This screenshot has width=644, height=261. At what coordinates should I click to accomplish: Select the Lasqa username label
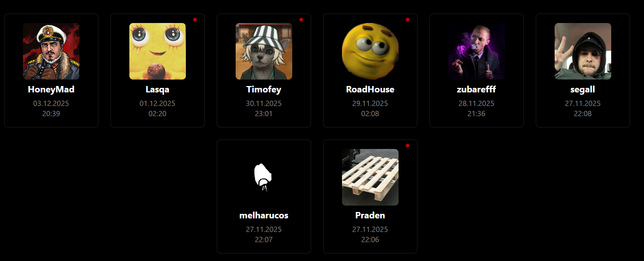(x=158, y=90)
